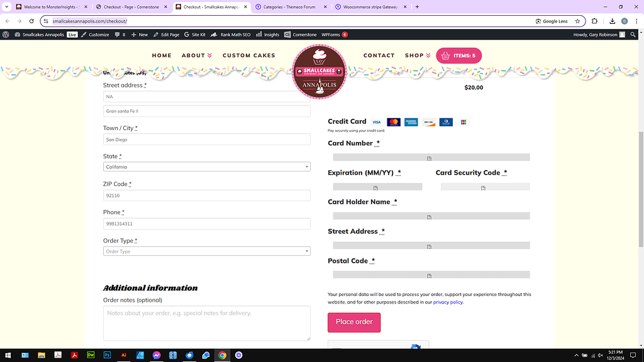
Task: Expand the About menu in navigation
Action: pos(197,55)
